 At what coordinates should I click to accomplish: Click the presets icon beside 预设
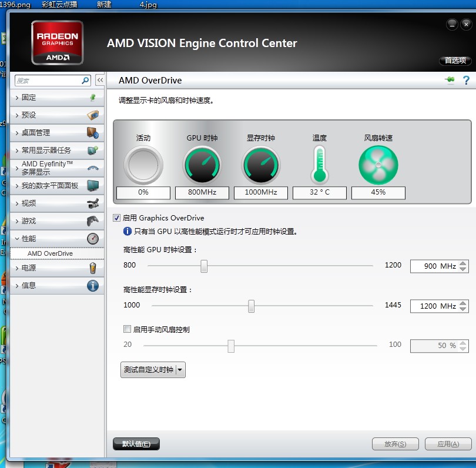[x=93, y=115]
